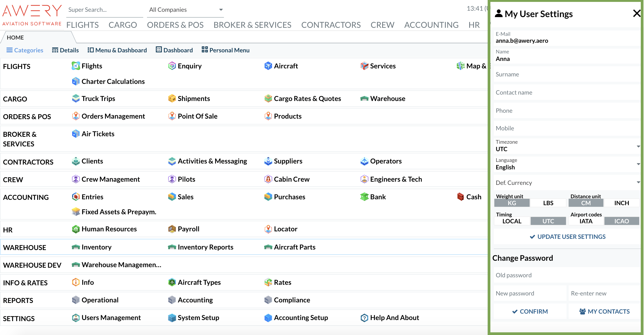
Task: Focus the Super Search box
Action: coord(104,10)
